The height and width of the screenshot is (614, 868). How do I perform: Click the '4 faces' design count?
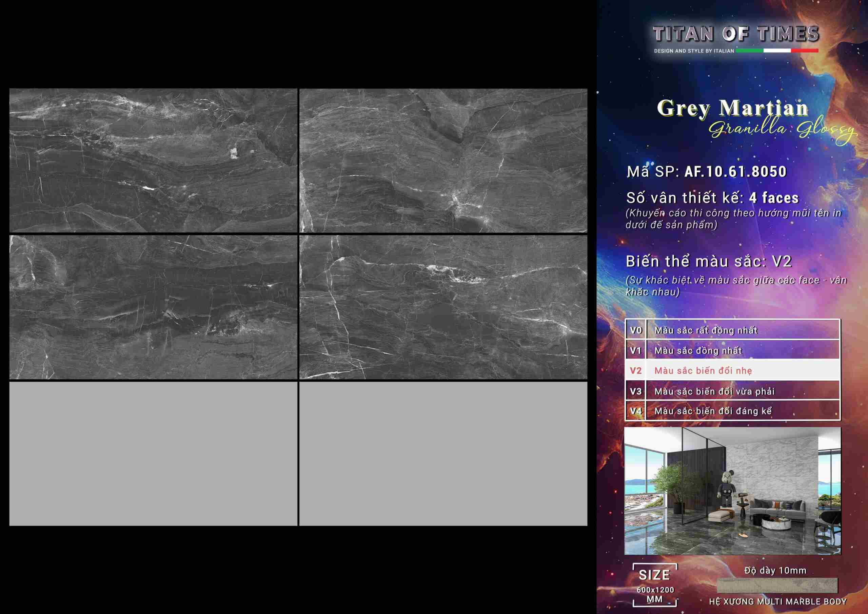(773, 198)
